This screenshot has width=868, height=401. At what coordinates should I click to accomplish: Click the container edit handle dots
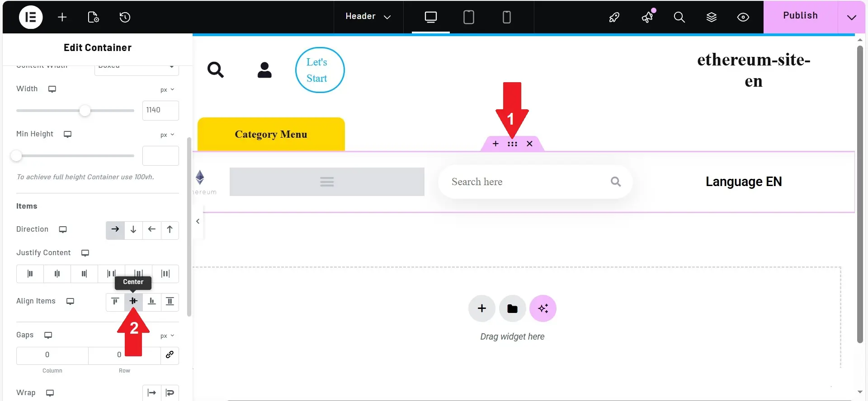512,144
